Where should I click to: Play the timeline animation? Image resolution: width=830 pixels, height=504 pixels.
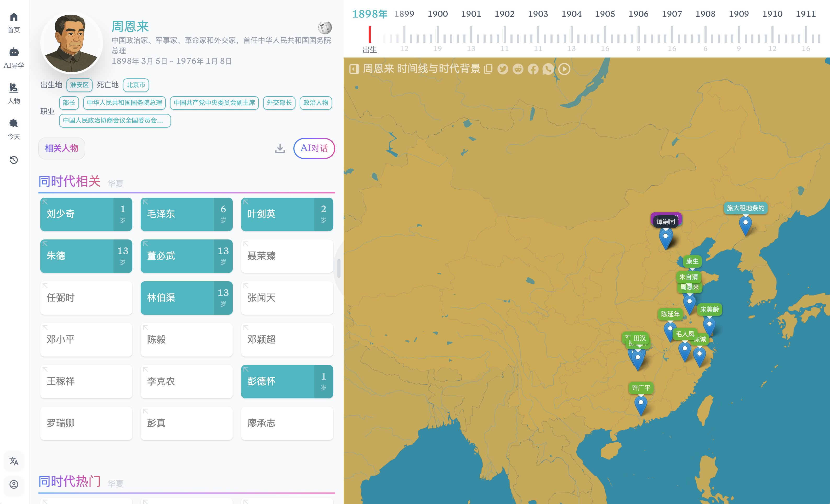coord(564,69)
